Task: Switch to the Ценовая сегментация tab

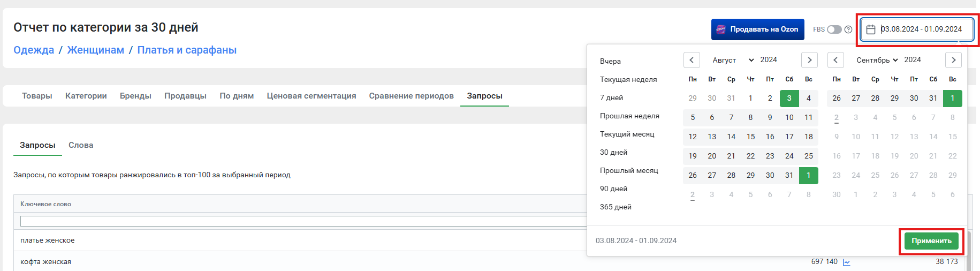Action: click(x=312, y=96)
